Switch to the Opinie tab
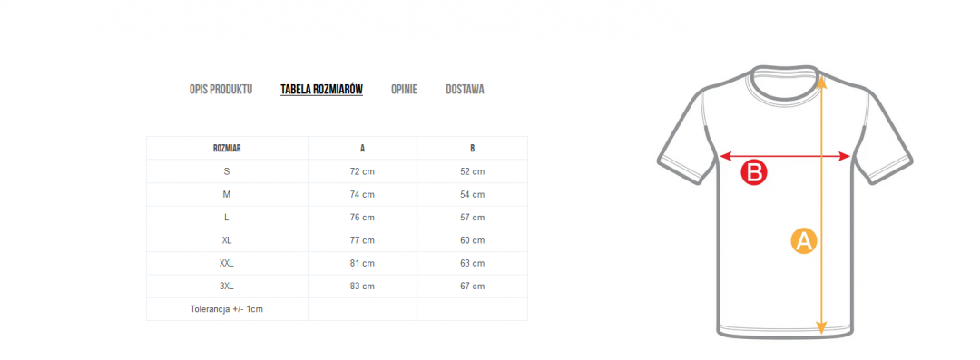Image resolution: width=980 pixels, height=360 pixels. point(405,90)
